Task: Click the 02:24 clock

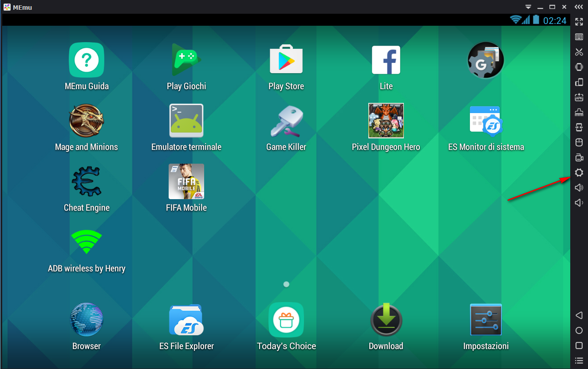Action: click(x=555, y=20)
